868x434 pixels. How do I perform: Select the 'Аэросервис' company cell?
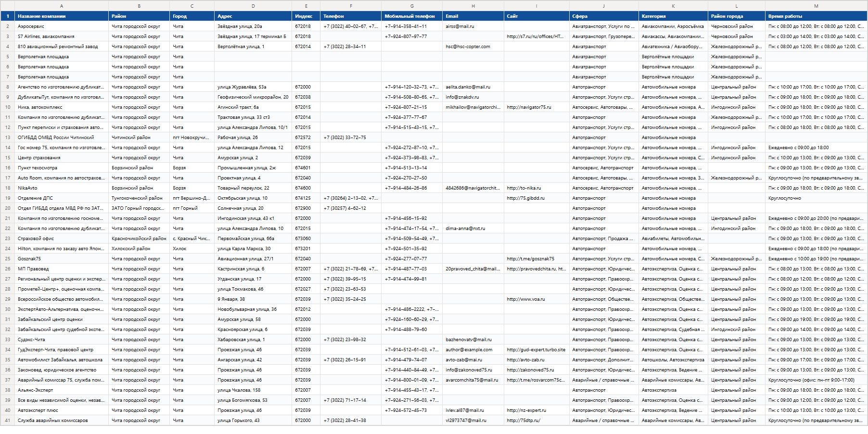[x=62, y=26]
